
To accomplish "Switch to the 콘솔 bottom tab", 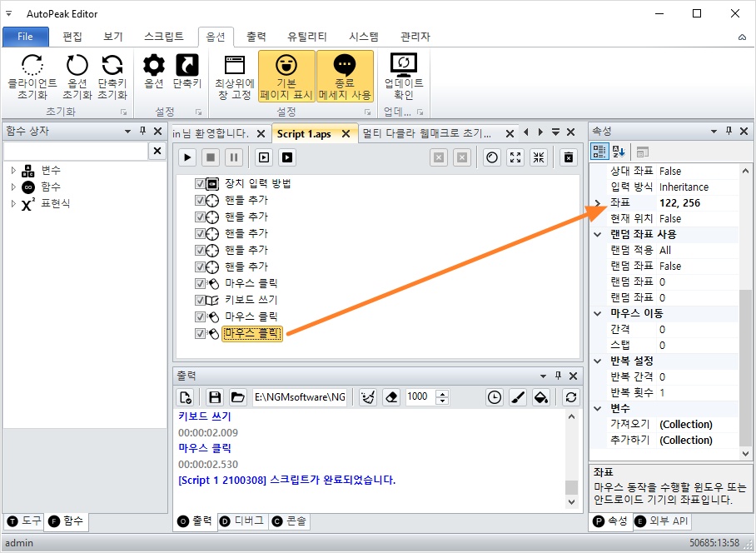I will pos(289,521).
